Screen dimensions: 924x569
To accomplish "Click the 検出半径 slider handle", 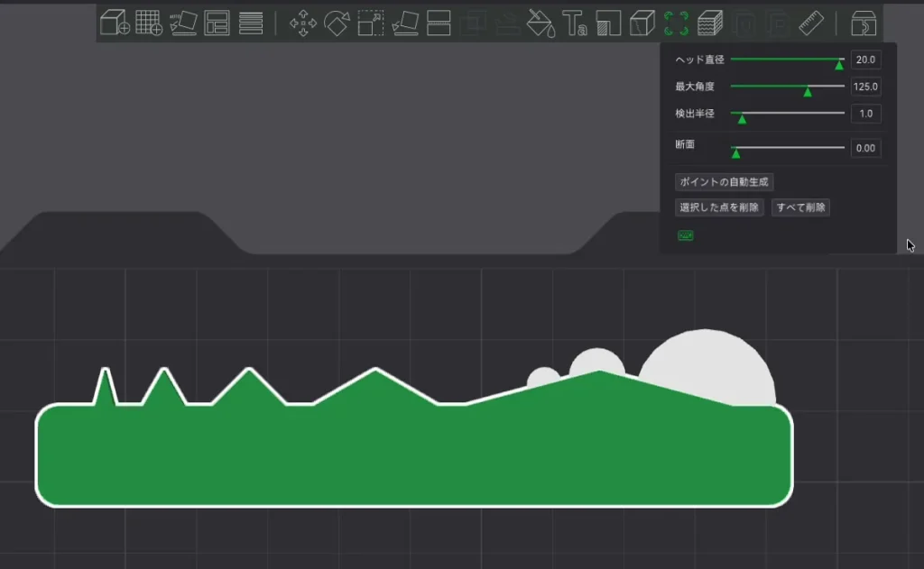I will point(743,119).
